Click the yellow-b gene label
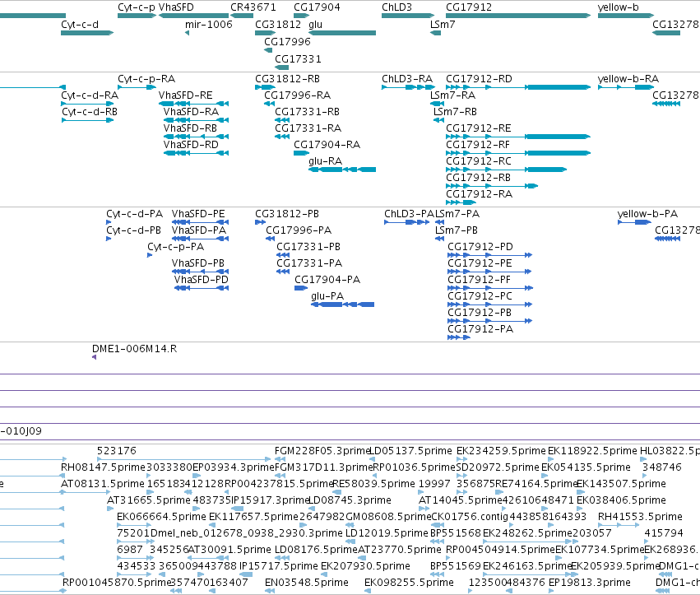This screenshot has width=700, height=595. coord(619,7)
